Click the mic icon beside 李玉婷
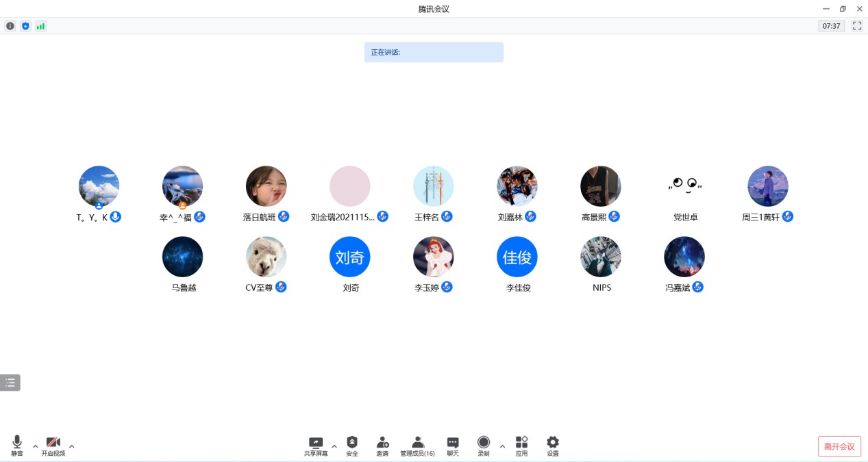The height and width of the screenshot is (462, 868). 447,287
